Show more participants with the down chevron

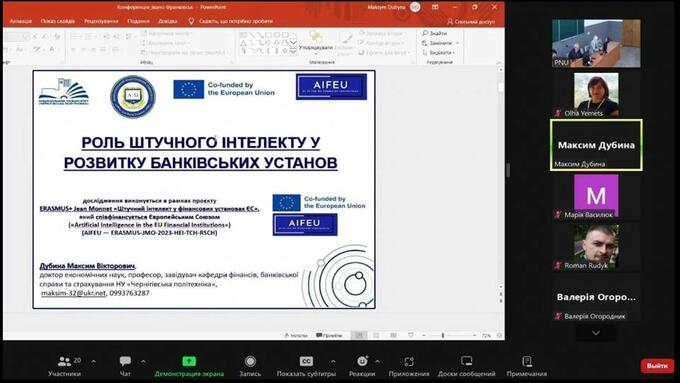(x=596, y=333)
